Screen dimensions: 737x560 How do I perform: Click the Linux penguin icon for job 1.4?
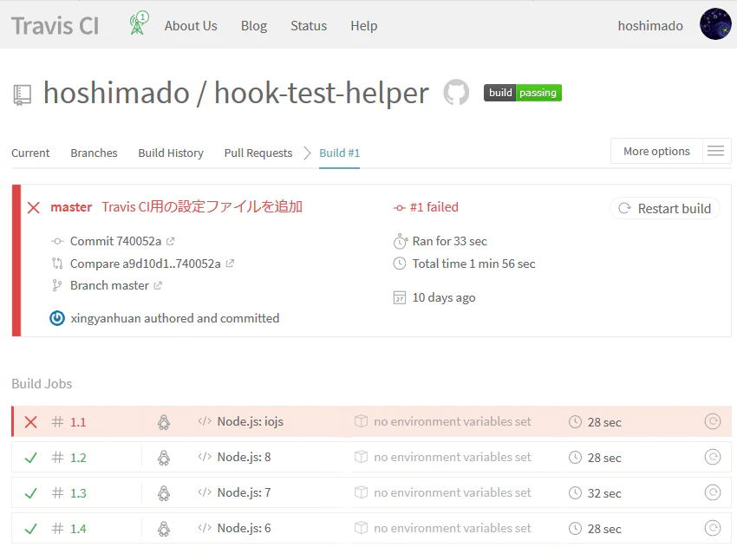(164, 529)
